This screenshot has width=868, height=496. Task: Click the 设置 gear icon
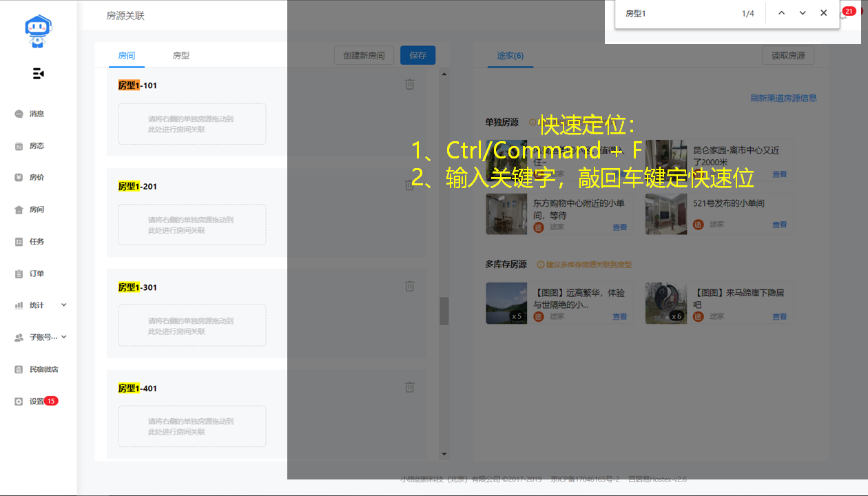19,402
